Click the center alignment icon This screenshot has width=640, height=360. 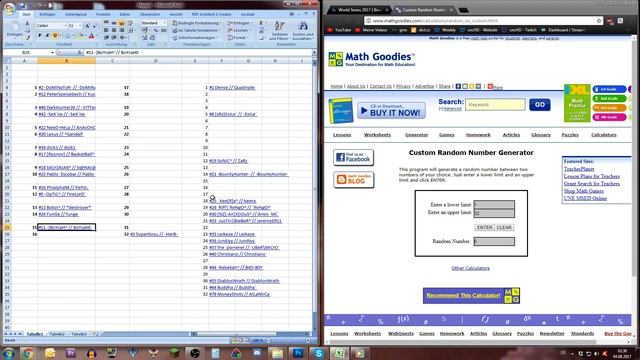[x=114, y=30]
